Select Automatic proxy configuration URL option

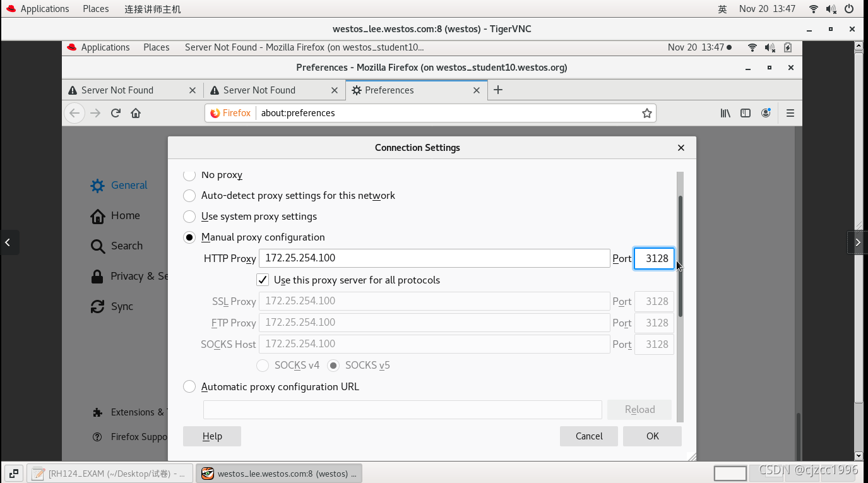[x=189, y=387]
